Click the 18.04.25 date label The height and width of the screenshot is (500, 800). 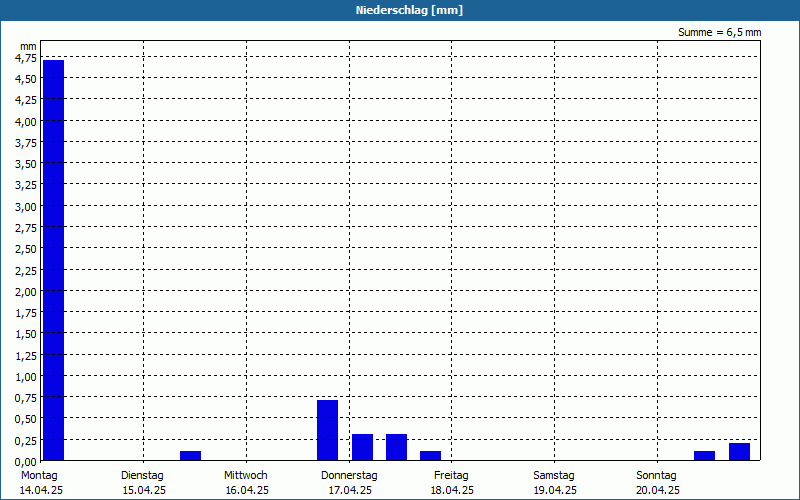tap(452, 491)
